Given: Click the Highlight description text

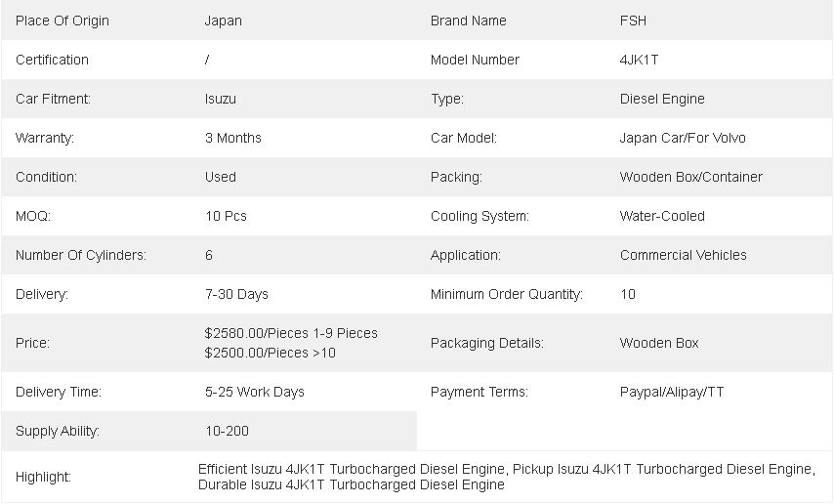Looking at the screenshot, I should pyautogui.click(x=506, y=477).
